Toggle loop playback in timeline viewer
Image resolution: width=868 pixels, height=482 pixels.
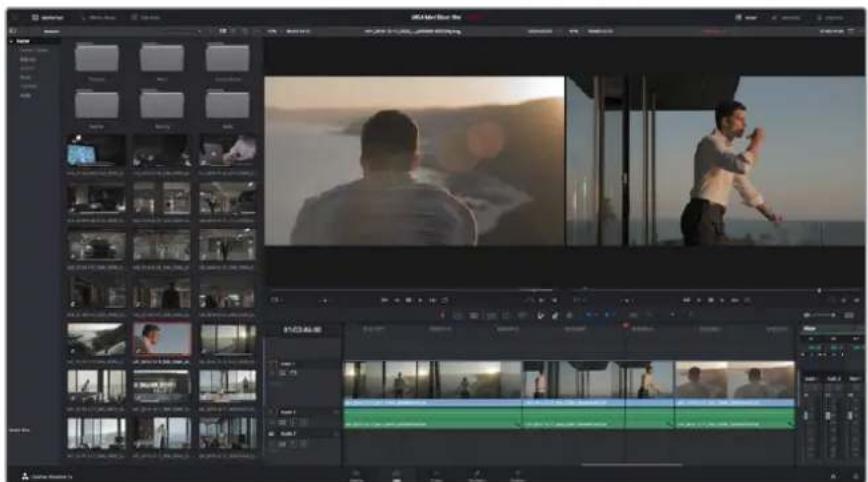point(747,300)
